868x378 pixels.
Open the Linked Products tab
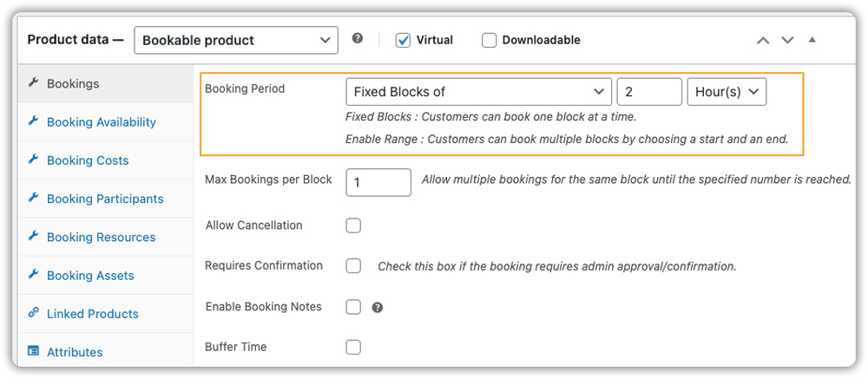point(106,313)
